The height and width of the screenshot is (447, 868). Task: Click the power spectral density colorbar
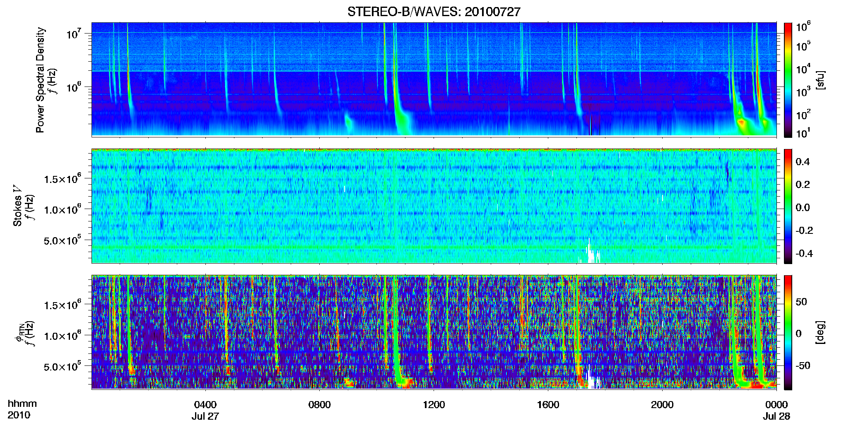click(x=788, y=80)
